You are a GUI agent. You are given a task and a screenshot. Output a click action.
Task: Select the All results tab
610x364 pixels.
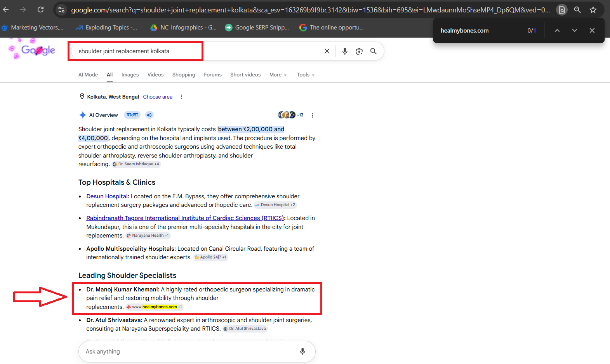tap(110, 75)
